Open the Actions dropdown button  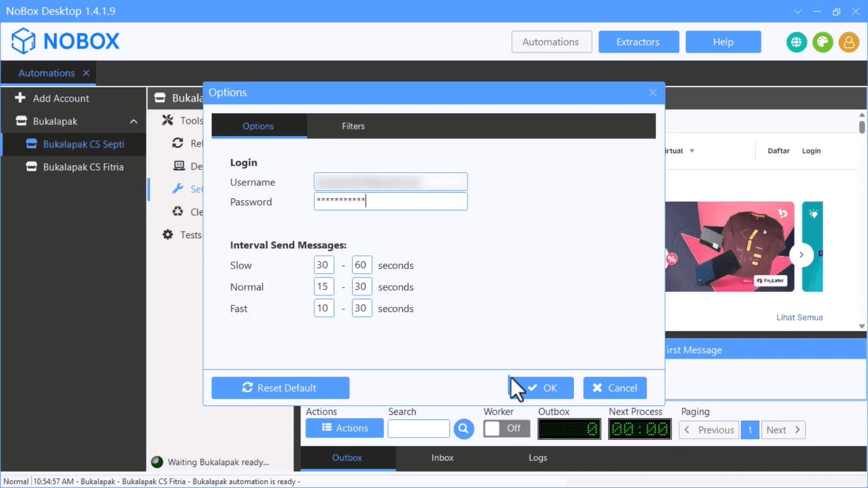click(x=344, y=428)
